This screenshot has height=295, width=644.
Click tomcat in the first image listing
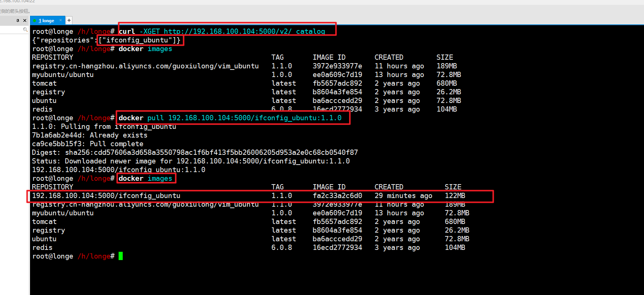click(44, 83)
